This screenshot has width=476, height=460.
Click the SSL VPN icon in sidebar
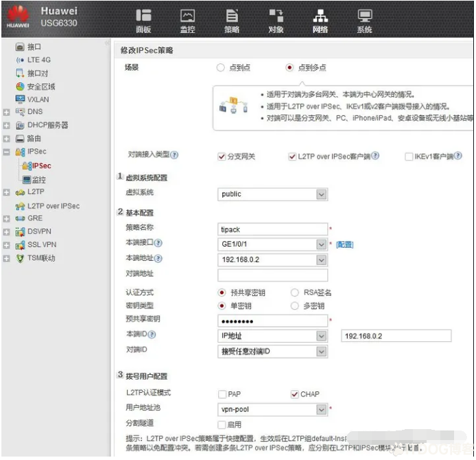click(20, 245)
